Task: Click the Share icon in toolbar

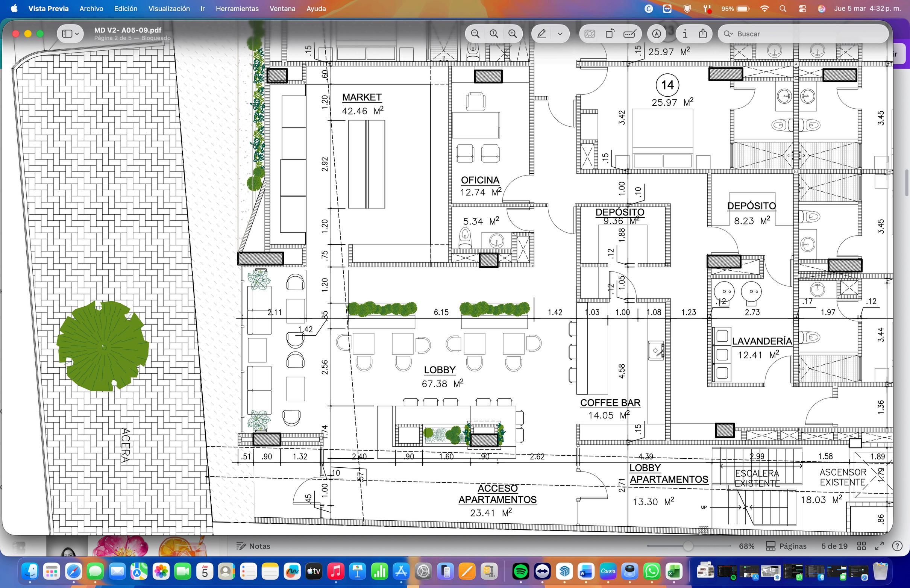Action: pos(703,34)
